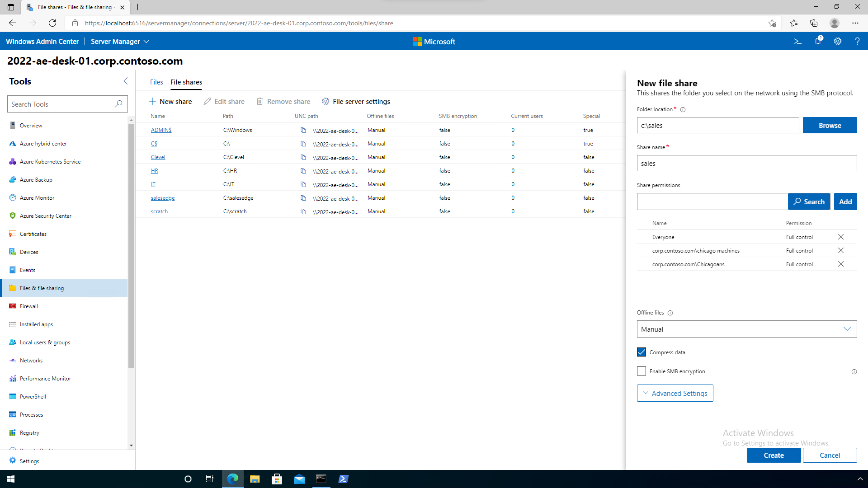Image resolution: width=868 pixels, height=488 pixels.
Task: Select the File shares tab
Action: coord(186,82)
